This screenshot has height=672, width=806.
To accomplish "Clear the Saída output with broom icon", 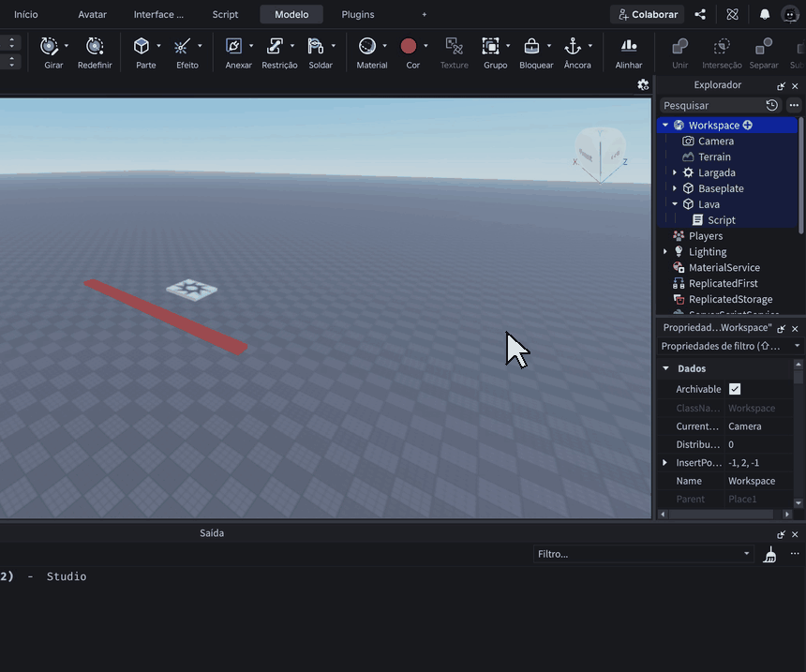I will point(769,554).
